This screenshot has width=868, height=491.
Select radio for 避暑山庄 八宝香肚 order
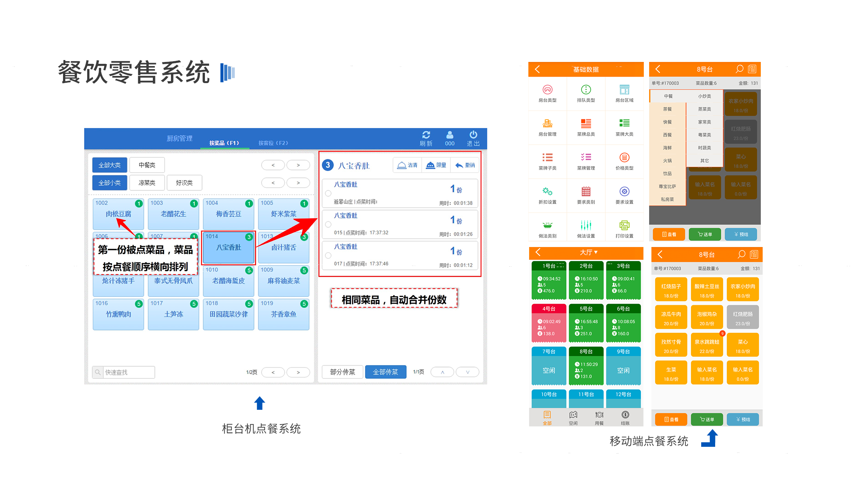pos(328,193)
